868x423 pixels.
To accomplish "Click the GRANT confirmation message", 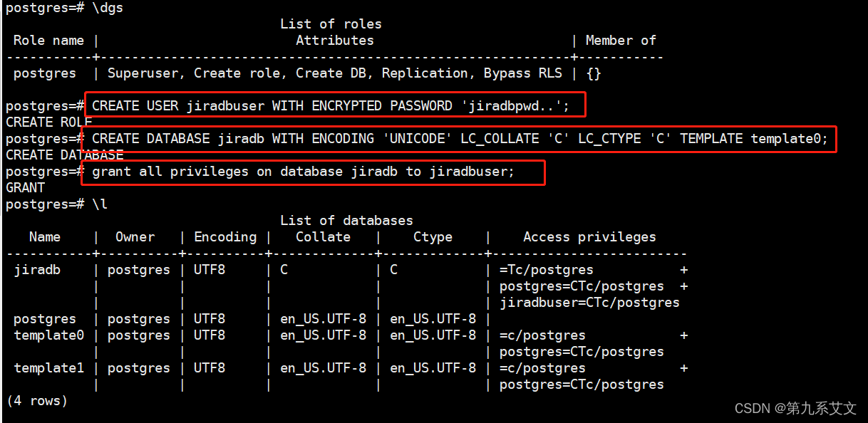I will point(25,187).
